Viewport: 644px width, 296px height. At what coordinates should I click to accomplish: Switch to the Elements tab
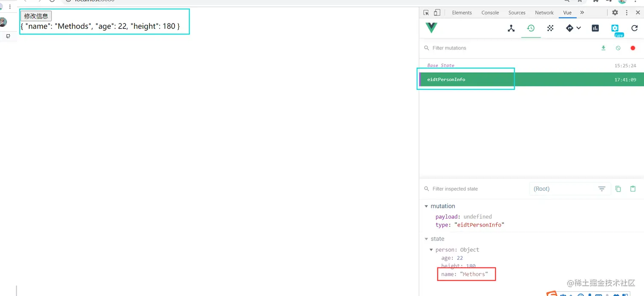coord(462,13)
